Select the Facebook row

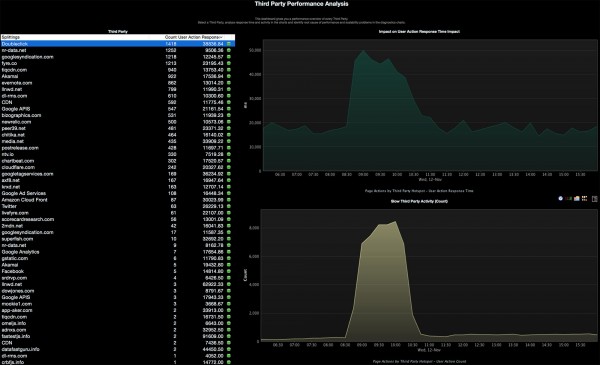[x=117, y=271]
